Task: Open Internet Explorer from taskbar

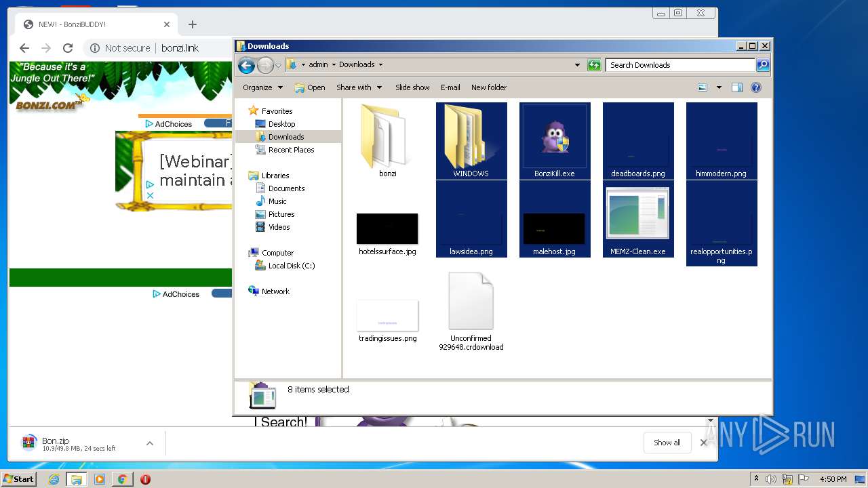Action: point(54,479)
